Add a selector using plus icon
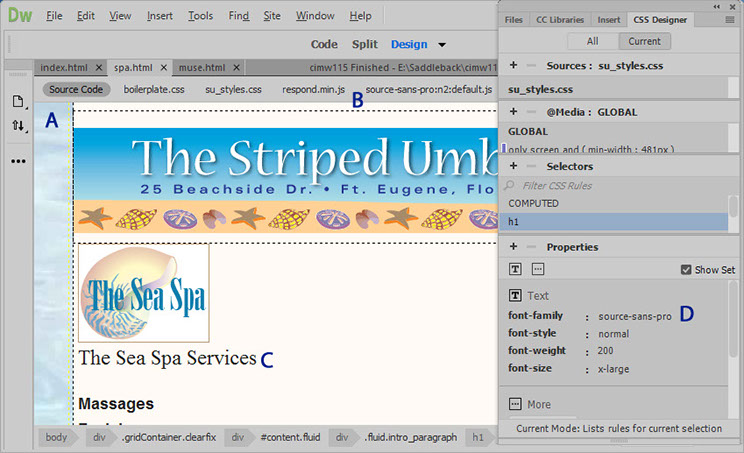This screenshot has width=744, height=453. pyautogui.click(x=513, y=166)
